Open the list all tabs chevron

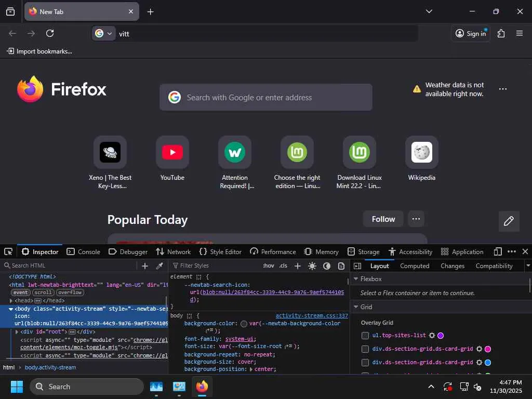click(x=429, y=11)
